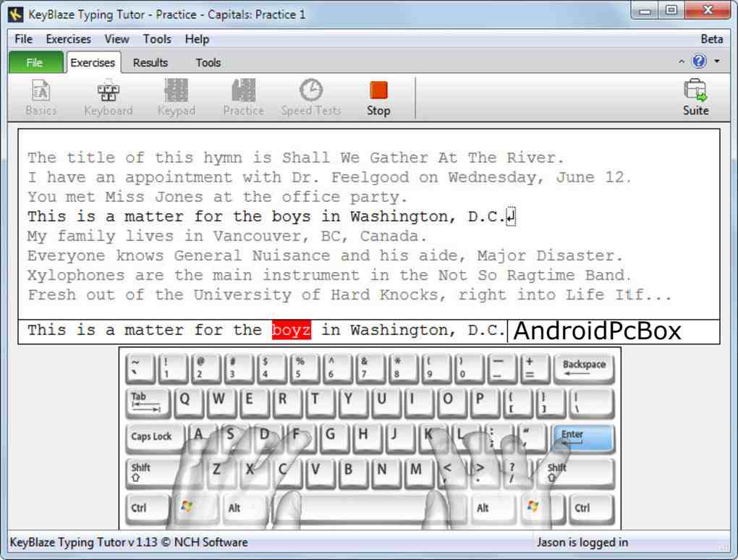738x560 pixels.
Task: Switch to the Results ribbon tab
Action: (150, 63)
